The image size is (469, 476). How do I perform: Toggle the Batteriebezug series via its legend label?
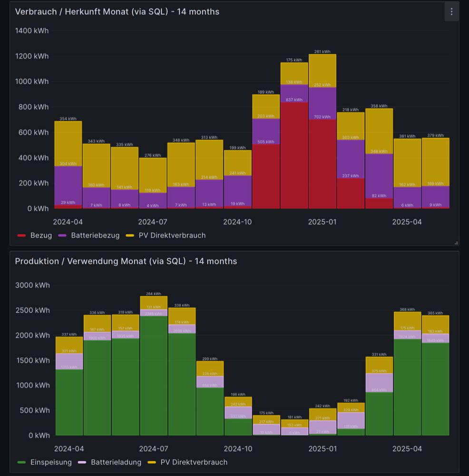(x=95, y=236)
